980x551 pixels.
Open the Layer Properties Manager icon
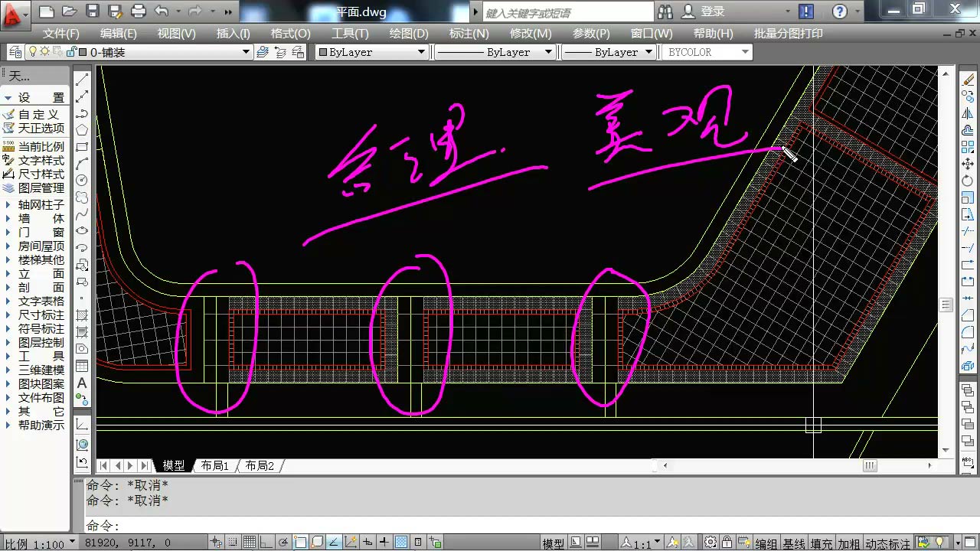tap(15, 52)
